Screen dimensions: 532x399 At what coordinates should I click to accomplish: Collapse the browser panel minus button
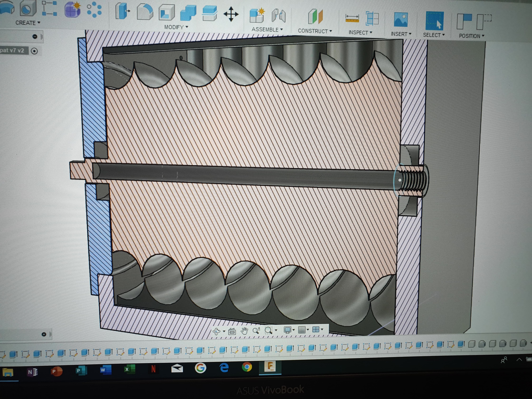(35, 37)
